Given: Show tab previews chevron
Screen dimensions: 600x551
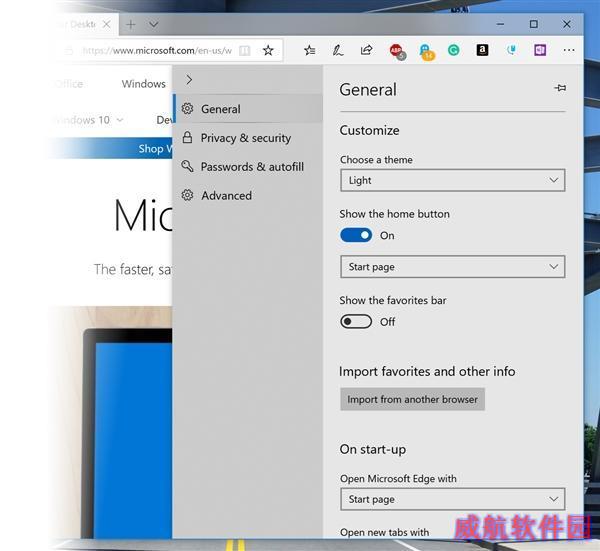Looking at the screenshot, I should click(153, 24).
